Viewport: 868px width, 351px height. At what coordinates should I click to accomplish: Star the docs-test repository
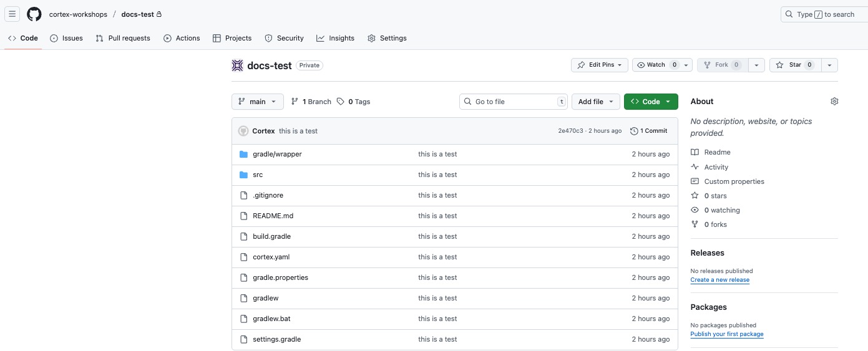[x=795, y=65]
